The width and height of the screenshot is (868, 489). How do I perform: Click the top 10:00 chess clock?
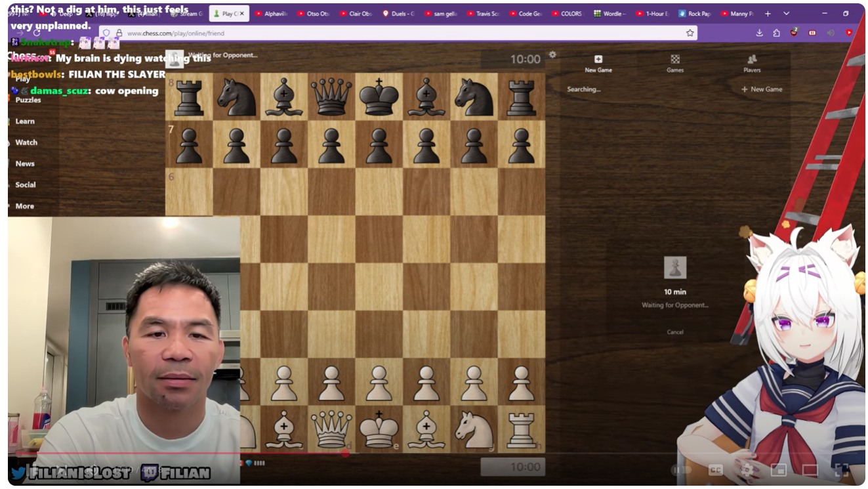click(x=513, y=59)
